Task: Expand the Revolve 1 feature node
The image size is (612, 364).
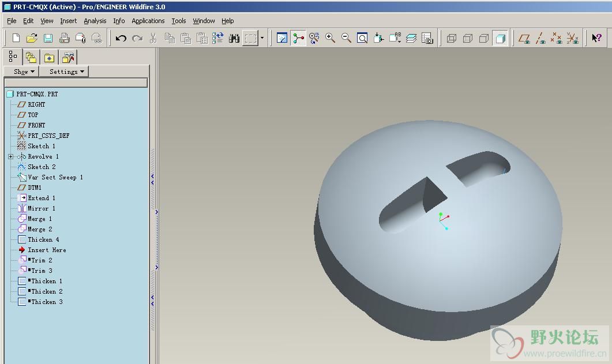Action: (10, 156)
